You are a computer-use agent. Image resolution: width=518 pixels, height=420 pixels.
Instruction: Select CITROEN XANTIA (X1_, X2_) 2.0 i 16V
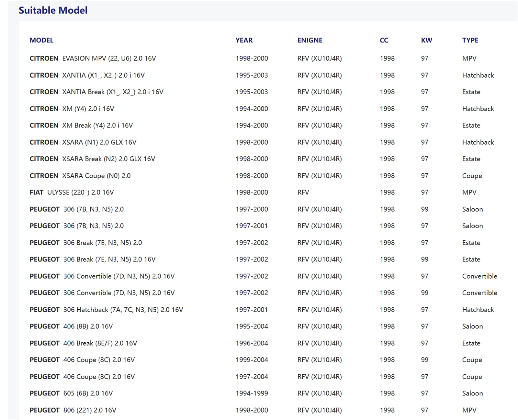[87, 75]
